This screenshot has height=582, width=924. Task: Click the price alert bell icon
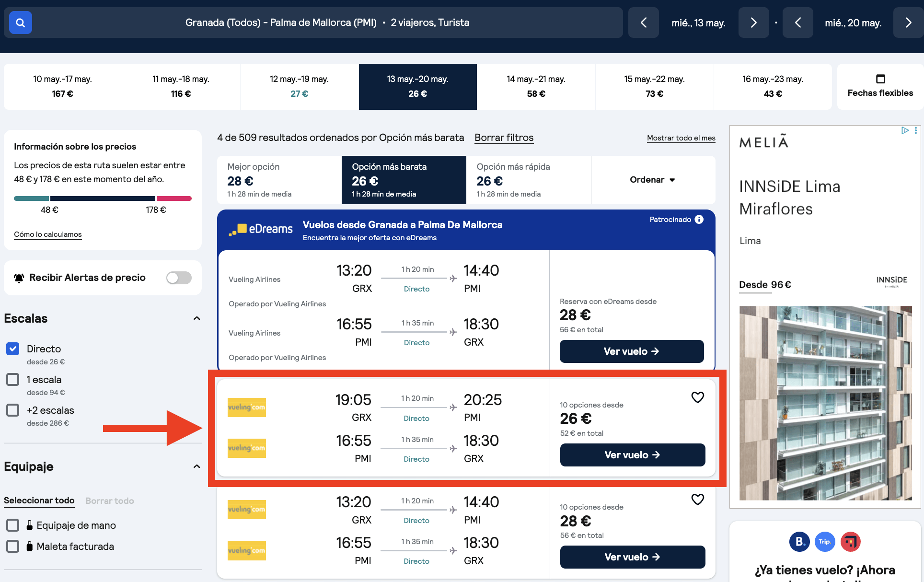19,278
